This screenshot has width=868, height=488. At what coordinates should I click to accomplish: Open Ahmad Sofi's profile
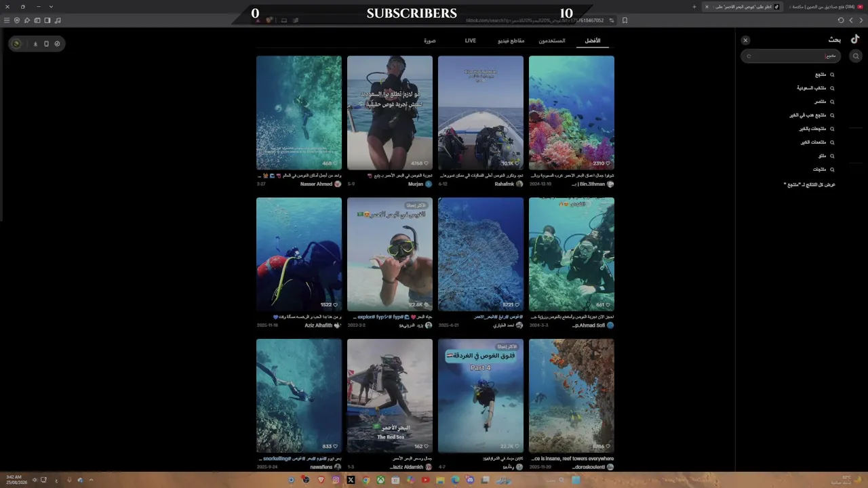[593, 325]
